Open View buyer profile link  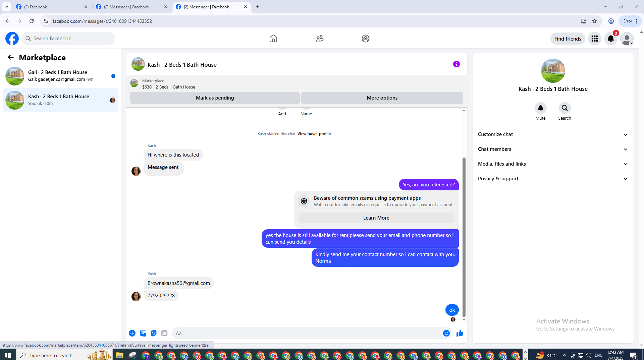coord(314,134)
